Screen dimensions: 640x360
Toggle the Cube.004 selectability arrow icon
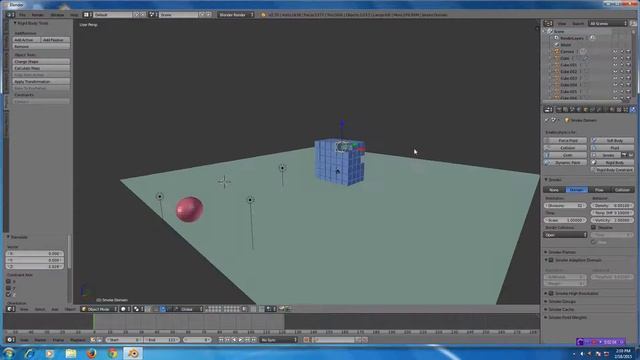(x=622, y=85)
